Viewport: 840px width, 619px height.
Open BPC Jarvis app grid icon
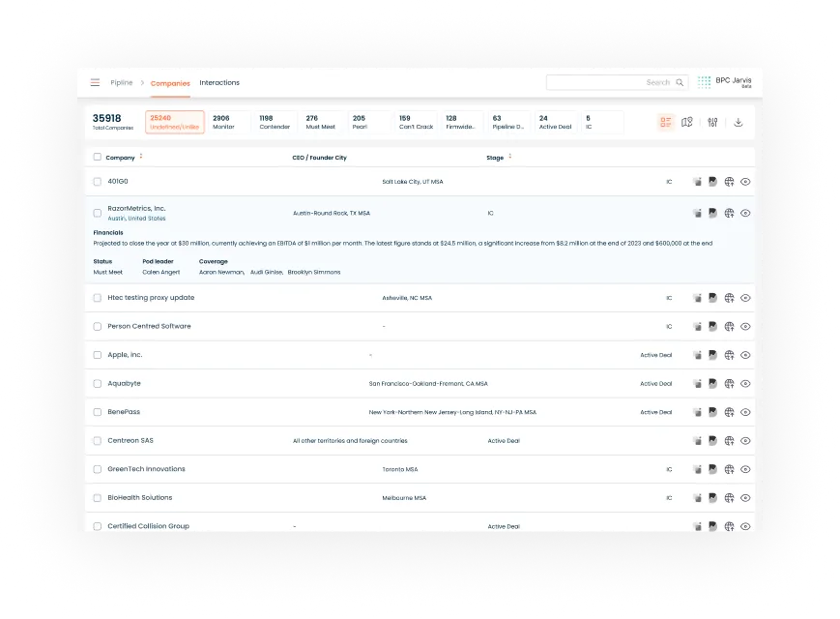click(705, 83)
